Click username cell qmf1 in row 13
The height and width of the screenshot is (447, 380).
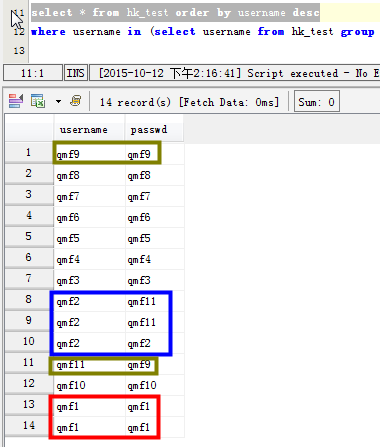point(89,406)
